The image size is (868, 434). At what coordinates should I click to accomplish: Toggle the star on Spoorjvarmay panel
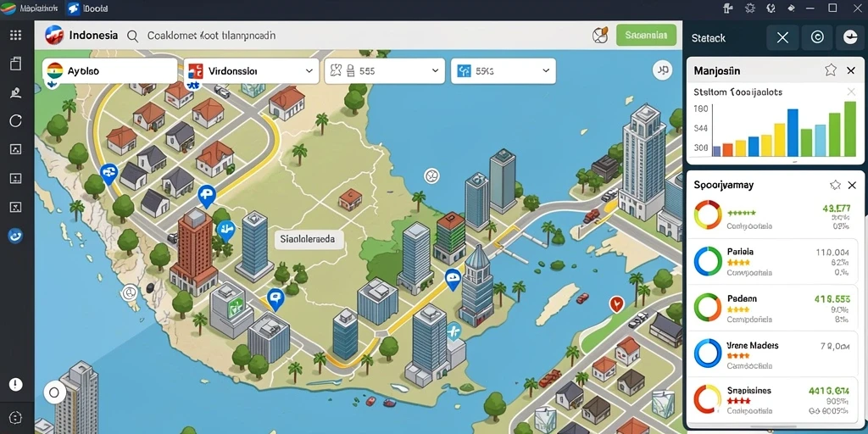(835, 185)
